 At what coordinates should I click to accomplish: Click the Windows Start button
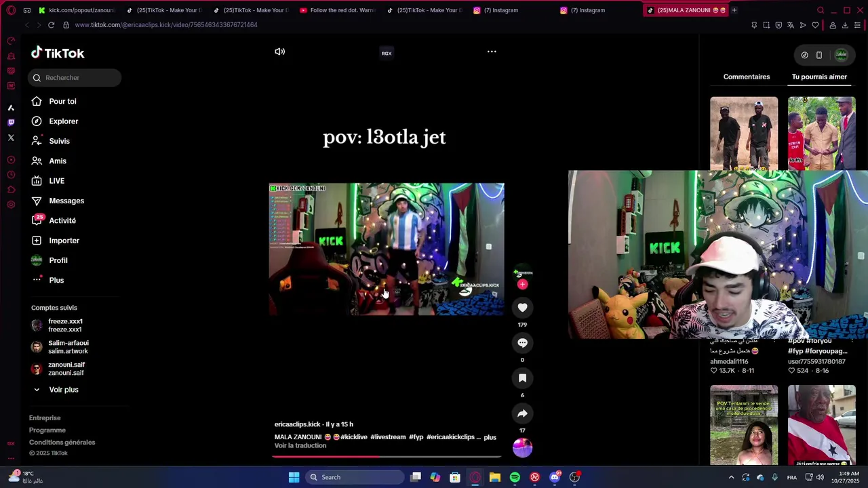[x=294, y=477]
